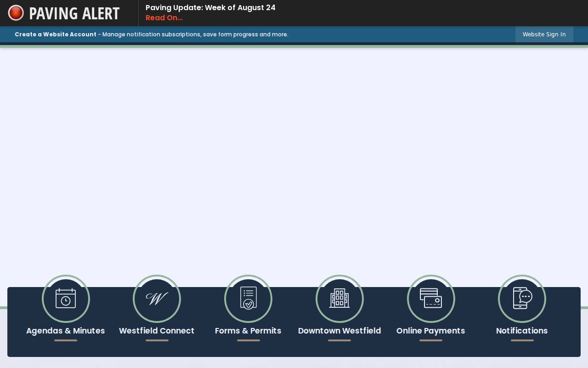Go to Forms & Permits text label
This screenshot has width=588, height=368.
coord(248,331)
